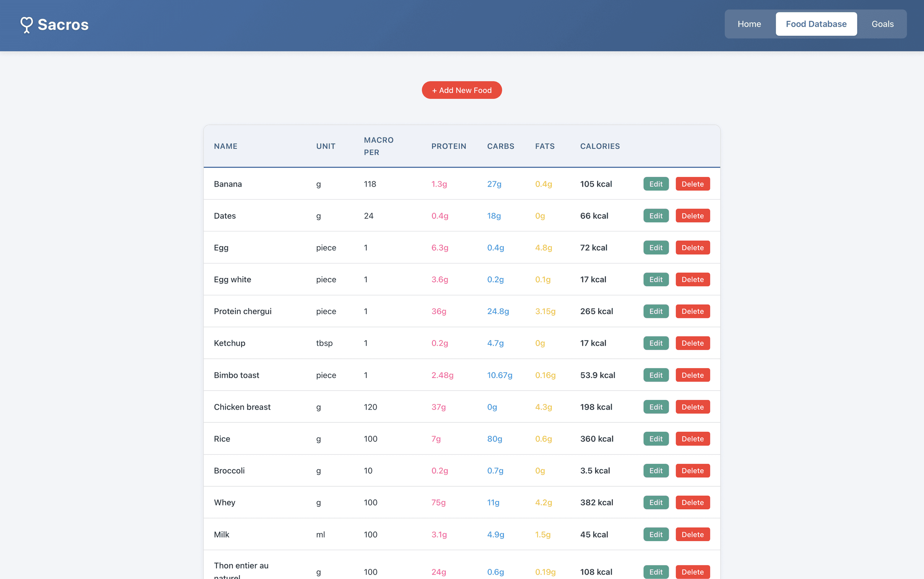Delete the Dates entry
This screenshot has width=924, height=579.
click(x=692, y=216)
